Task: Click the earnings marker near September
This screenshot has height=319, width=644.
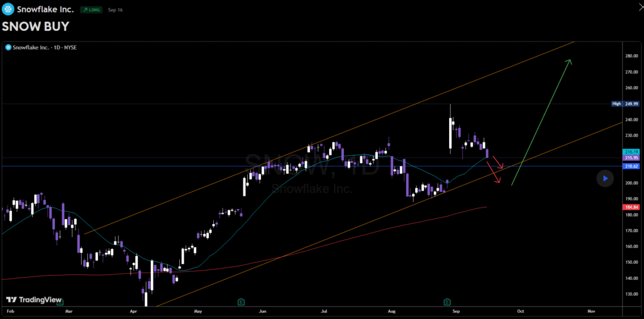Action: click(447, 302)
